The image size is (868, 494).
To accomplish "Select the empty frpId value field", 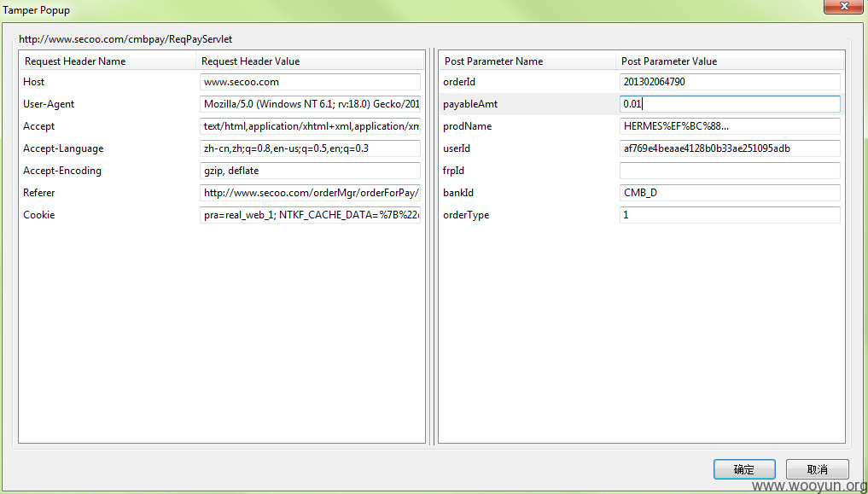I will point(730,171).
